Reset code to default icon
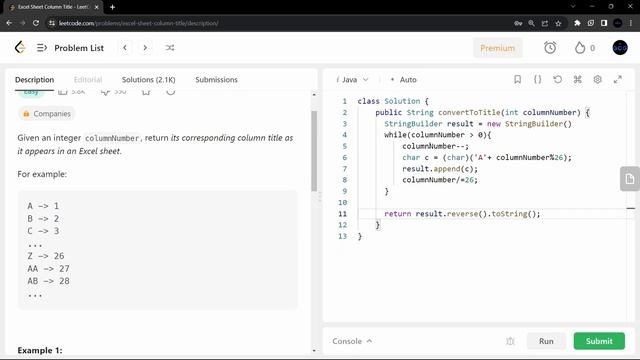Image resolution: width=640 pixels, height=360 pixels. 558,79
